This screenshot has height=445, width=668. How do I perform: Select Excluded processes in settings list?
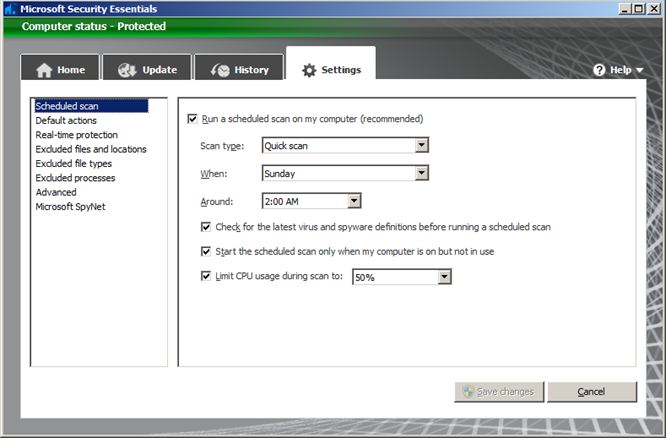click(x=75, y=178)
